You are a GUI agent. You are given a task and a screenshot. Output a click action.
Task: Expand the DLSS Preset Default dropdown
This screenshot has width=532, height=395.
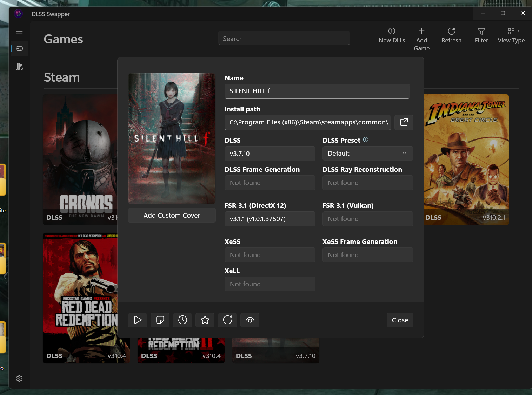point(367,154)
